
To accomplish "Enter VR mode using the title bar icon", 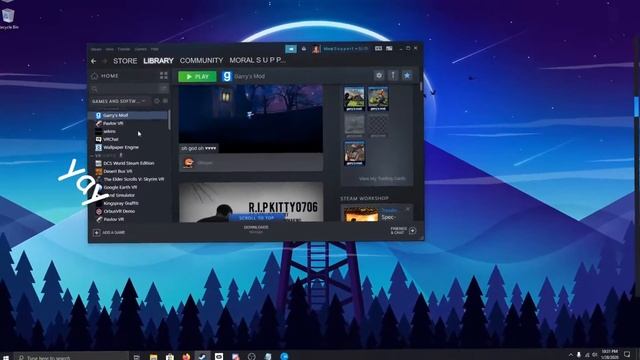I will [378, 49].
